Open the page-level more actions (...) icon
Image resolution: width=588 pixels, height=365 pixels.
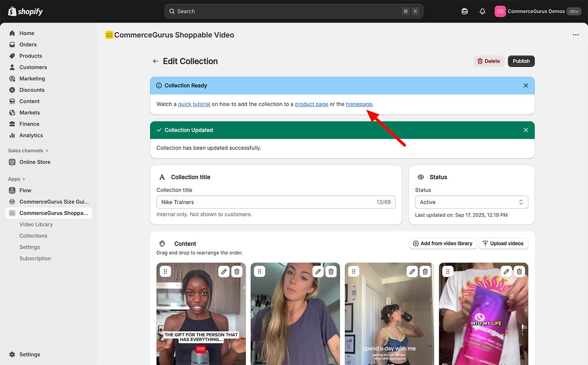pos(575,35)
